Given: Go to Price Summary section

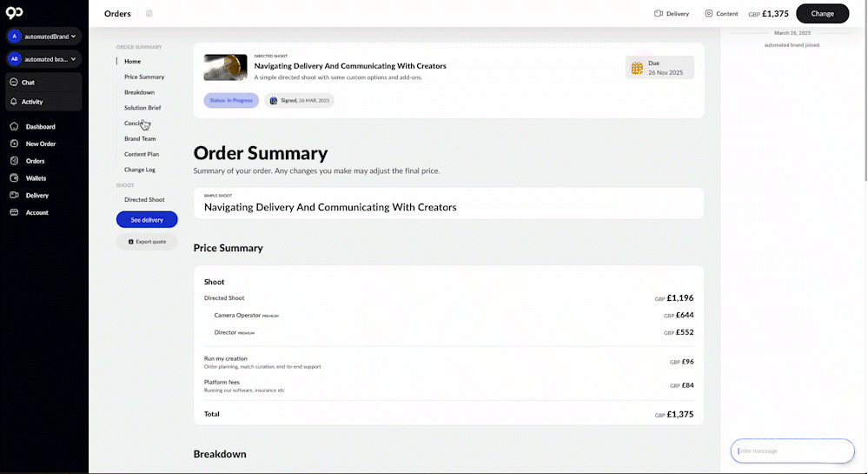Looking at the screenshot, I should 144,77.
